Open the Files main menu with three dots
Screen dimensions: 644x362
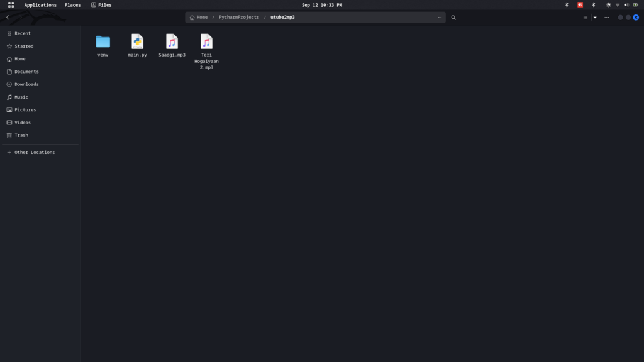[x=607, y=17]
